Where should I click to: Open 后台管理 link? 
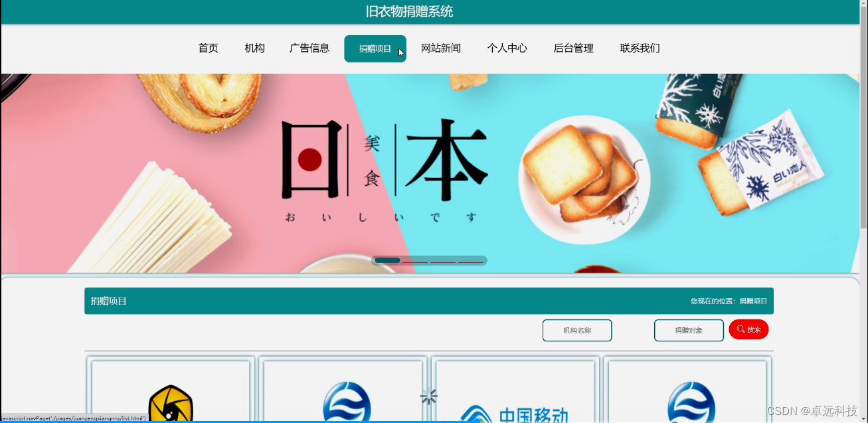tap(573, 48)
